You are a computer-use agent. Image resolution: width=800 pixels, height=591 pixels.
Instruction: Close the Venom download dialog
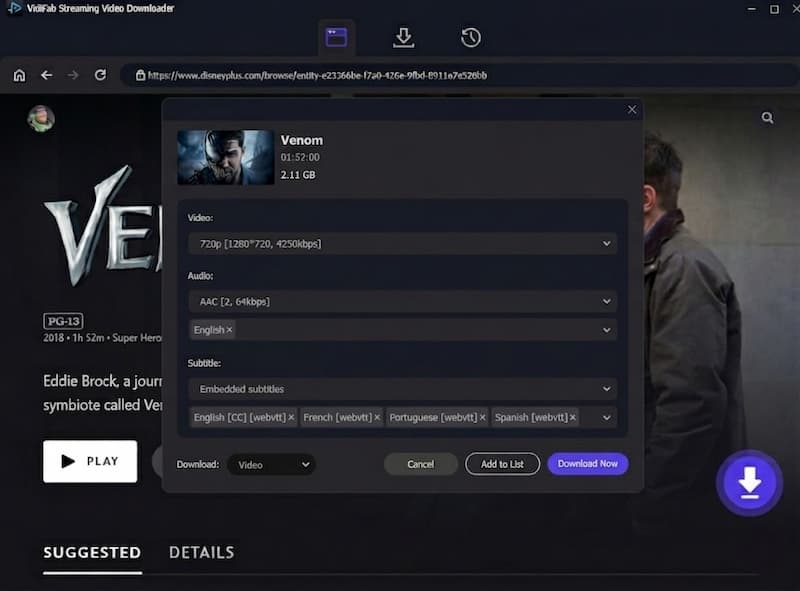[x=632, y=110]
